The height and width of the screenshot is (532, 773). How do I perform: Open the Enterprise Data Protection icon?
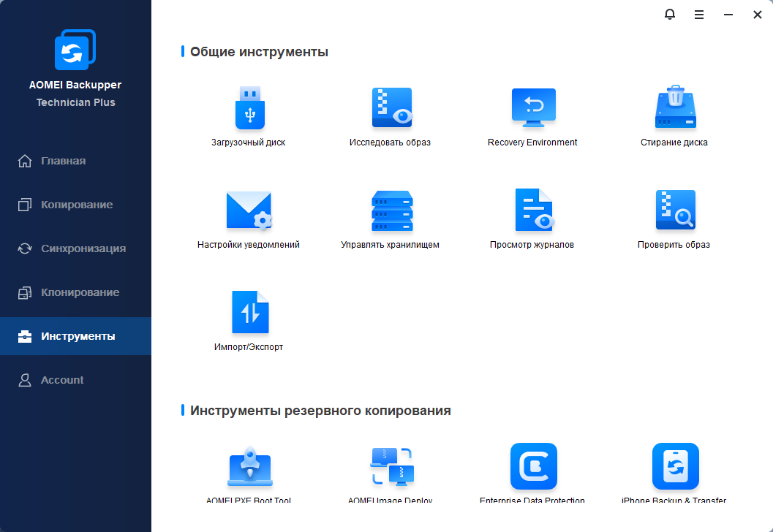click(534, 466)
